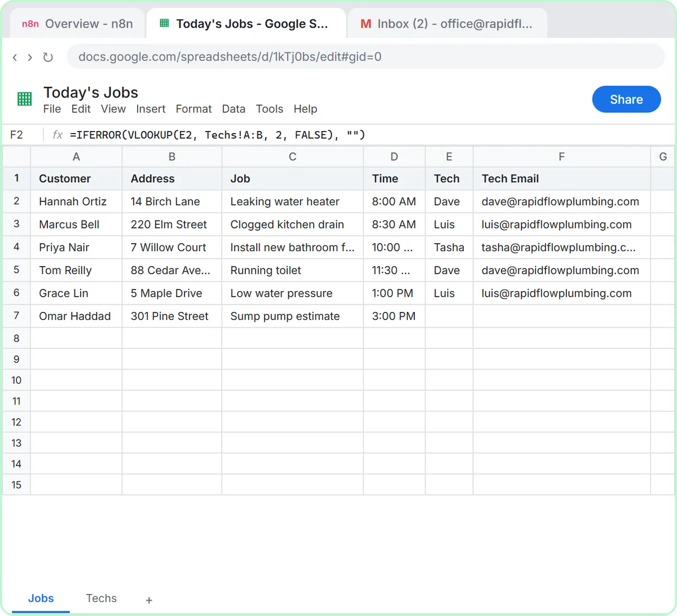Click the Omar Haddad cell
The width and height of the screenshot is (677, 616).
tap(76, 316)
